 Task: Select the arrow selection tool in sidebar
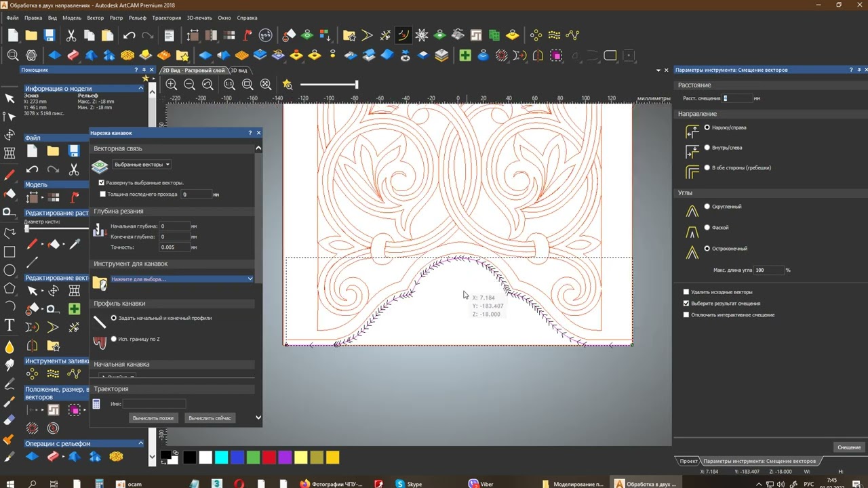(9, 98)
